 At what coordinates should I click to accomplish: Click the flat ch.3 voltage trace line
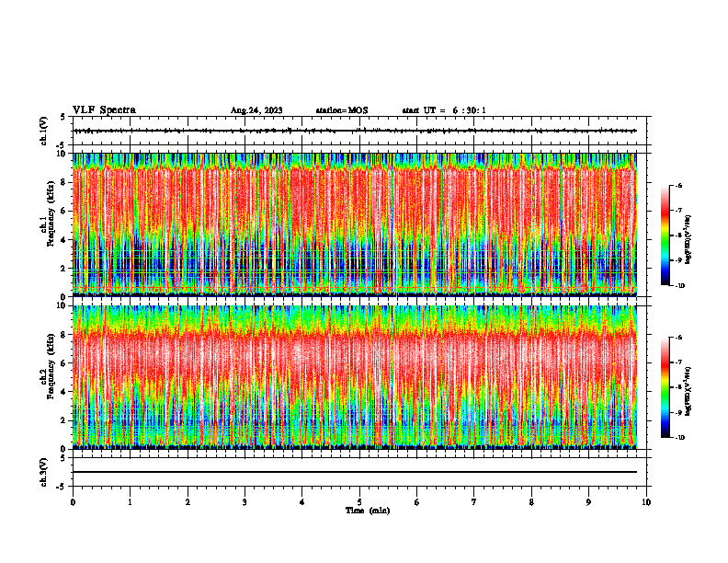355,472
